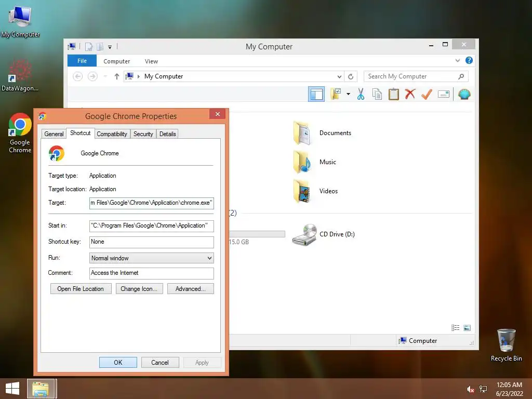
Task: Click the Back navigation arrow
Action: [x=78, y=77]
